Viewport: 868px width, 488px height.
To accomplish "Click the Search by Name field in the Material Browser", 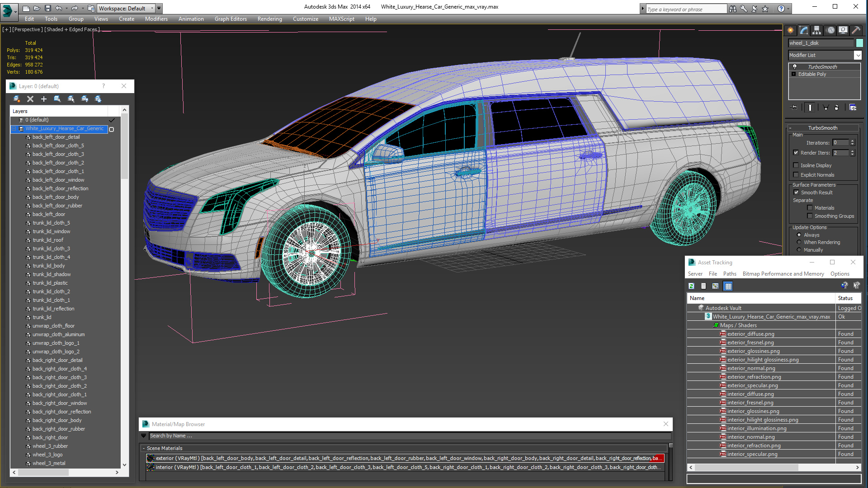I will (409, 436).
